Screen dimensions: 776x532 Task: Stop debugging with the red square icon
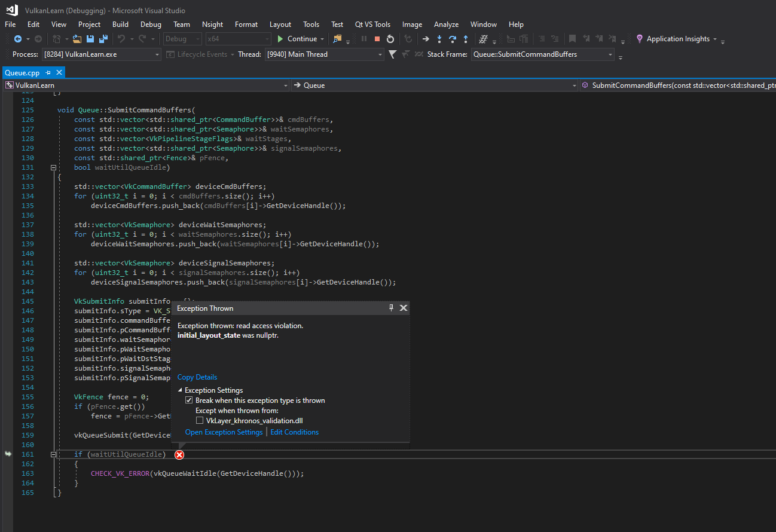377,39
